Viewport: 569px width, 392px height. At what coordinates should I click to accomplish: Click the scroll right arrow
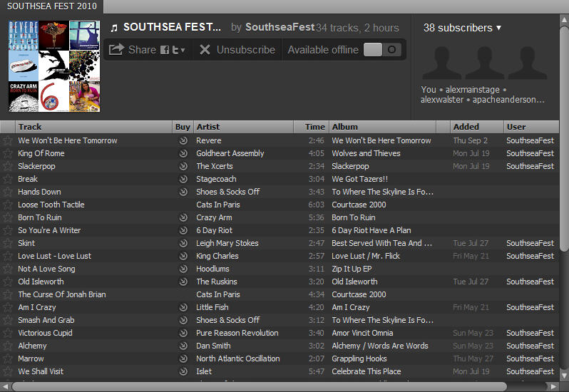click(553, 386)
